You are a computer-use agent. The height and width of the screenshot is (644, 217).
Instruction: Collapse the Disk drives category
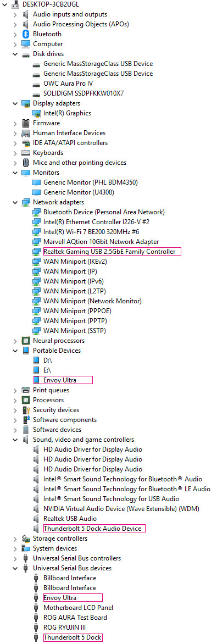coord(15,54)
